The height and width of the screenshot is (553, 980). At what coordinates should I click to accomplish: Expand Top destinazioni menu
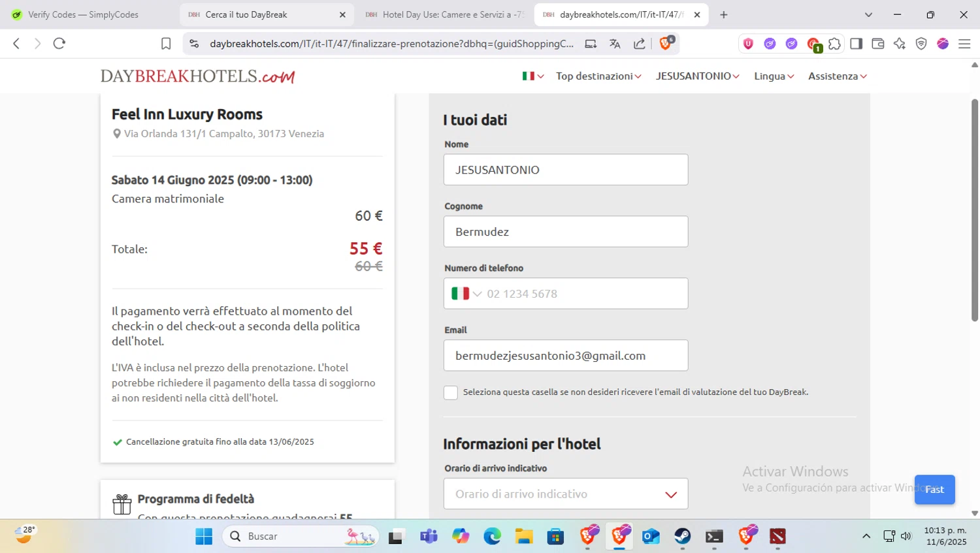(598, 76)
